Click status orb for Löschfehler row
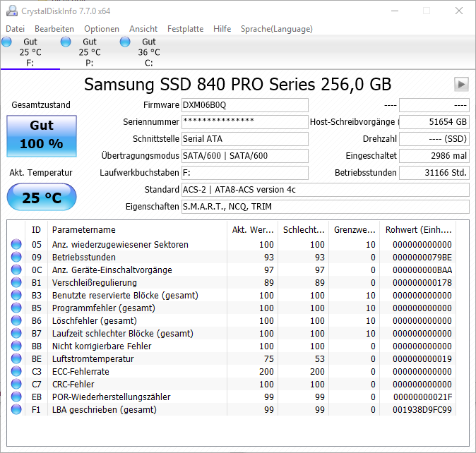Viewport: 476px width, 453px height. [x=16, y=320]
